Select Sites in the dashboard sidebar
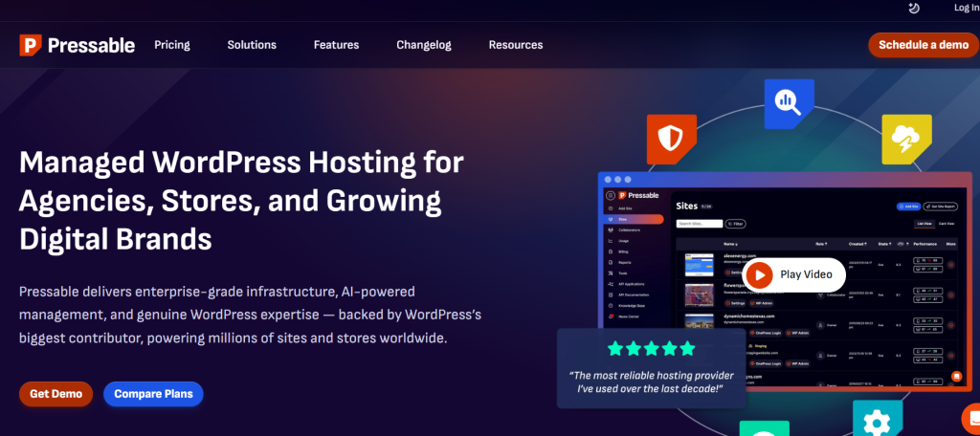The height and width of the screenshot is (436, 980). click(634, 219)
